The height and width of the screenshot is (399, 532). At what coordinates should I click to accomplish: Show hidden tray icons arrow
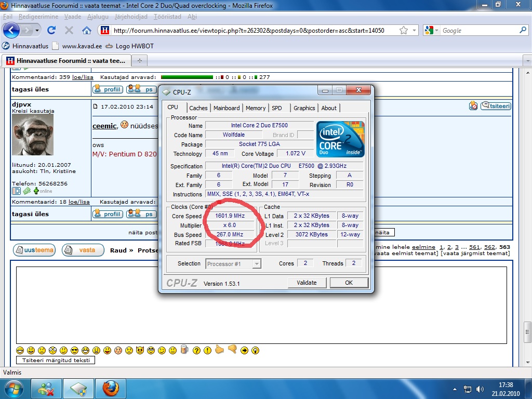pos(455,389)
